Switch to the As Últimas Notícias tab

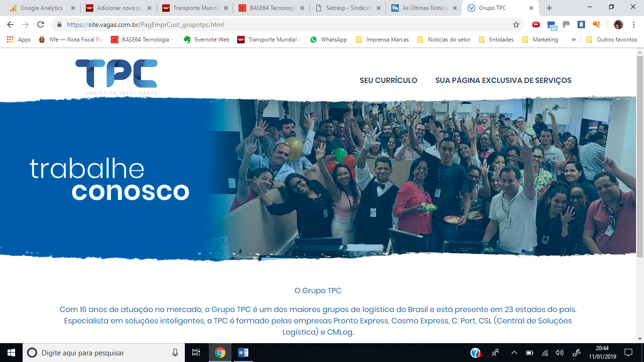[420, 8]
